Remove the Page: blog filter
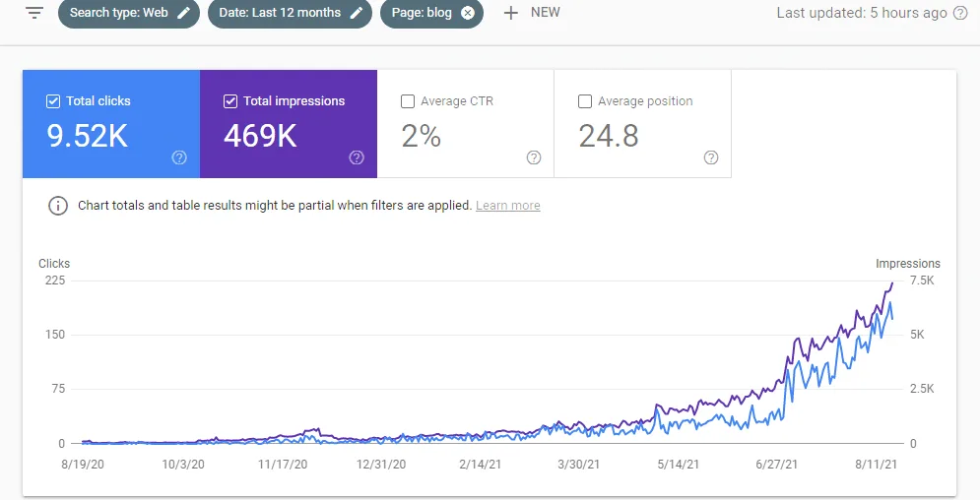This screenshot has height=500, width=980. pyautogui.click(x=468, y=13)
